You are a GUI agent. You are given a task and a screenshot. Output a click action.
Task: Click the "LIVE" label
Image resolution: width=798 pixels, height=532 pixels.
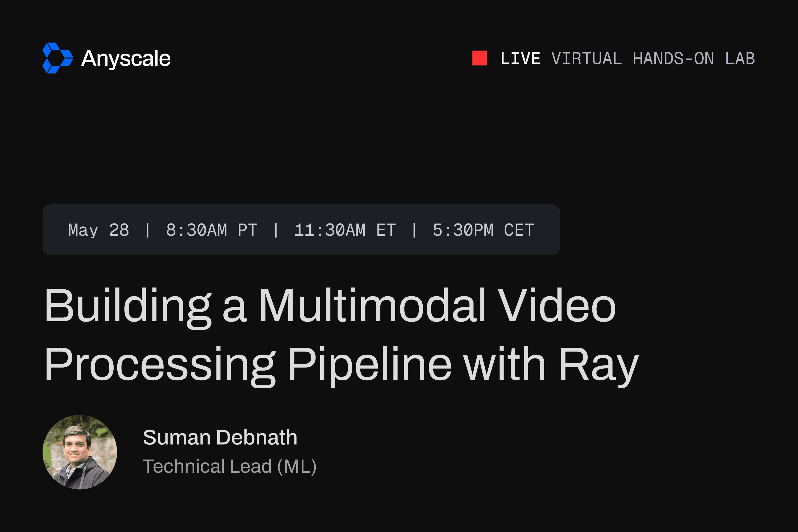tap(520, 58)
